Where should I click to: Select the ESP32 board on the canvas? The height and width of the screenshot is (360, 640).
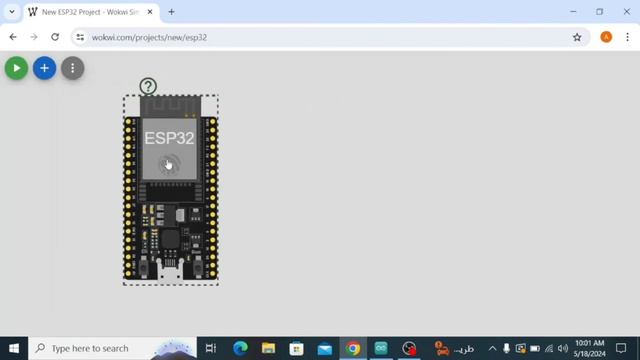click(171, 190)
